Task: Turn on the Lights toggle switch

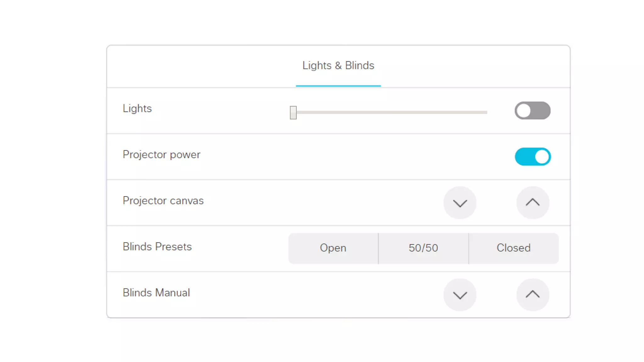Action: pyautogui.click(x=532, y=111)
